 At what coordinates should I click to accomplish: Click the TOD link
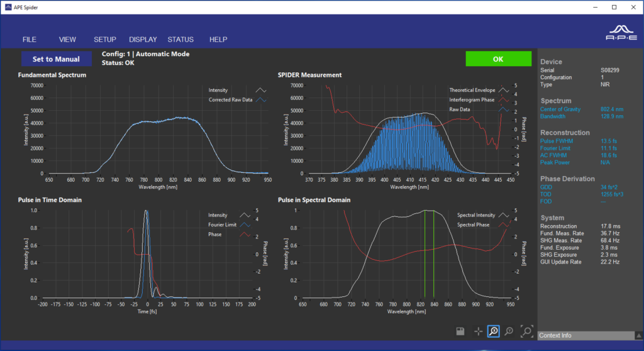tap(546, 194)
